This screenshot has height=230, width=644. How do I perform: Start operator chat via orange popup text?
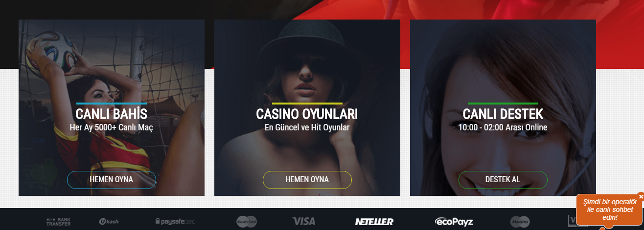610,209
